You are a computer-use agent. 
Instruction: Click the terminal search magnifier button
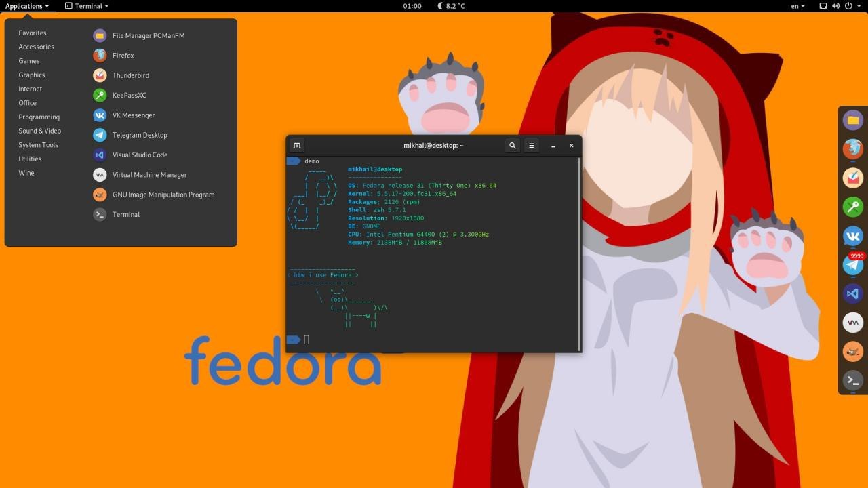click(x=513, y=146)
